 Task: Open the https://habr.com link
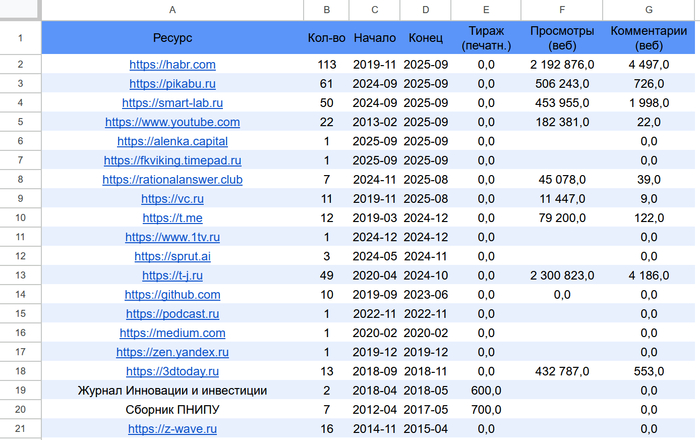click(172, 65)
